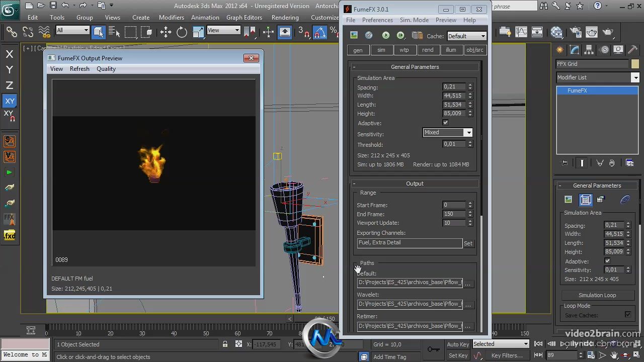Toggle the Angle Snap icon
Screen dimensions: 644x362
pos(320,32)
